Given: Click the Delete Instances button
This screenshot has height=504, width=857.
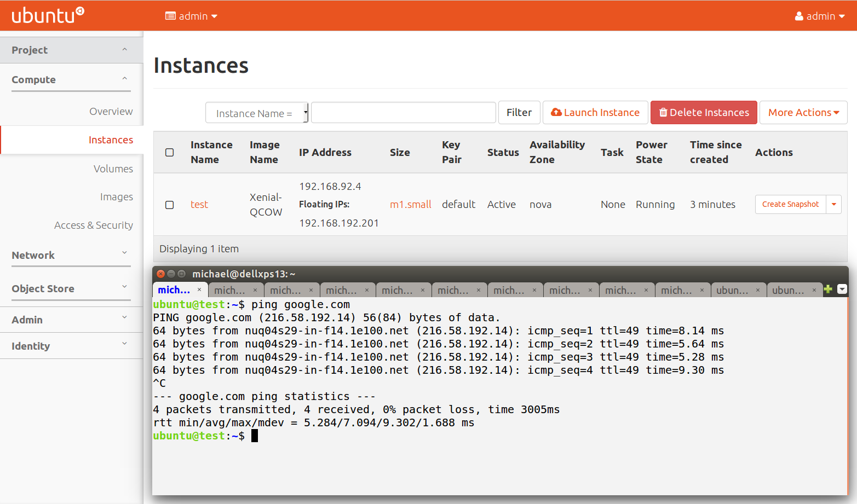Looking at the screenshot, I should (704, 112).
